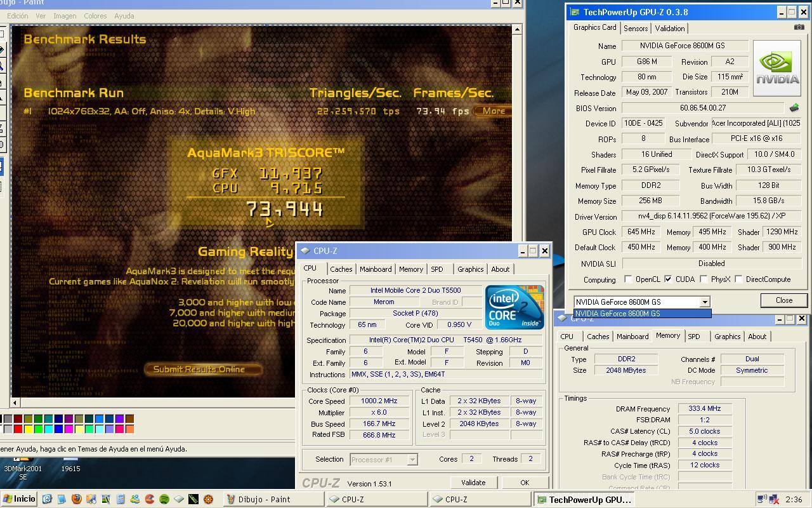Click the red C quick launch icon
Viewport: 812px width, 508px height.
[150, 499]
